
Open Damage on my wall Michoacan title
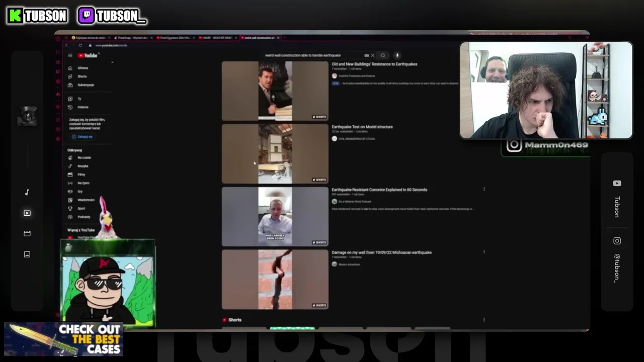coord(381,253)
